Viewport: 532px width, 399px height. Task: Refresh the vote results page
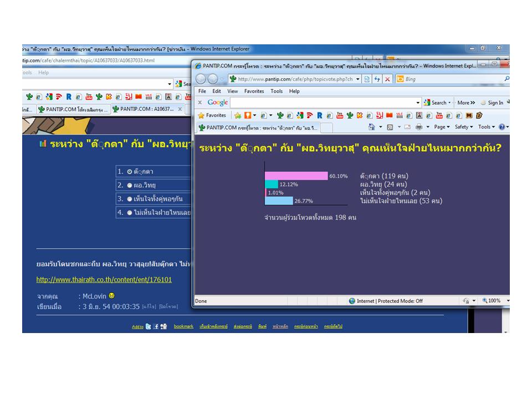tap(377, 79)
